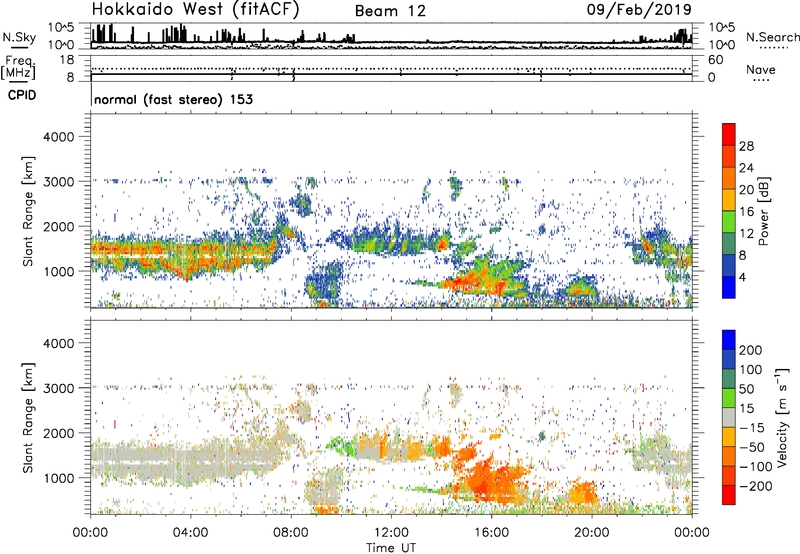Screen dimensions: 800x554
Task: Click the 'Nave' legend label
Action: point(761,69)
